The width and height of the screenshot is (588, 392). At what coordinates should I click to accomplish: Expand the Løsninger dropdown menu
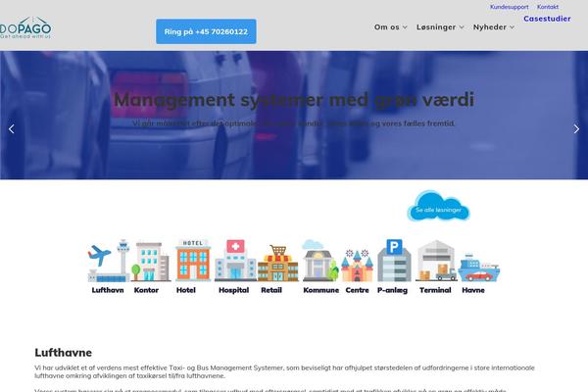pyautogui.click(x=440, y=27)
